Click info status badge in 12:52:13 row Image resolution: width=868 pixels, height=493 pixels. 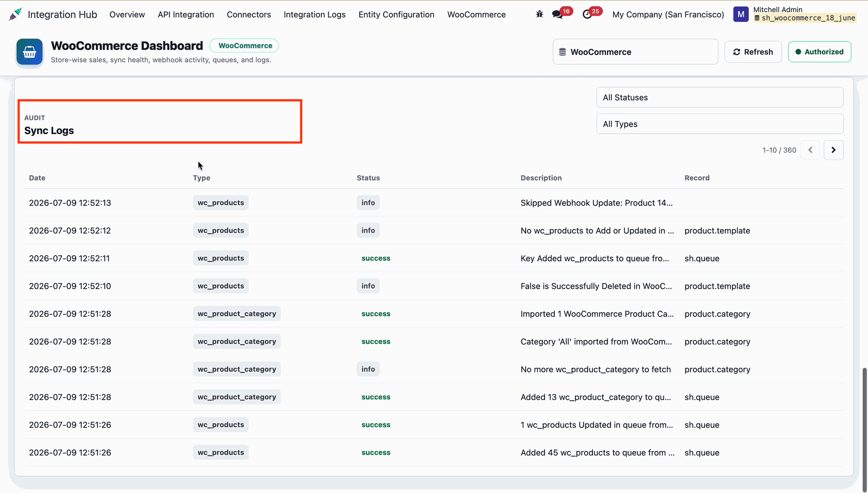pos(368,203)
